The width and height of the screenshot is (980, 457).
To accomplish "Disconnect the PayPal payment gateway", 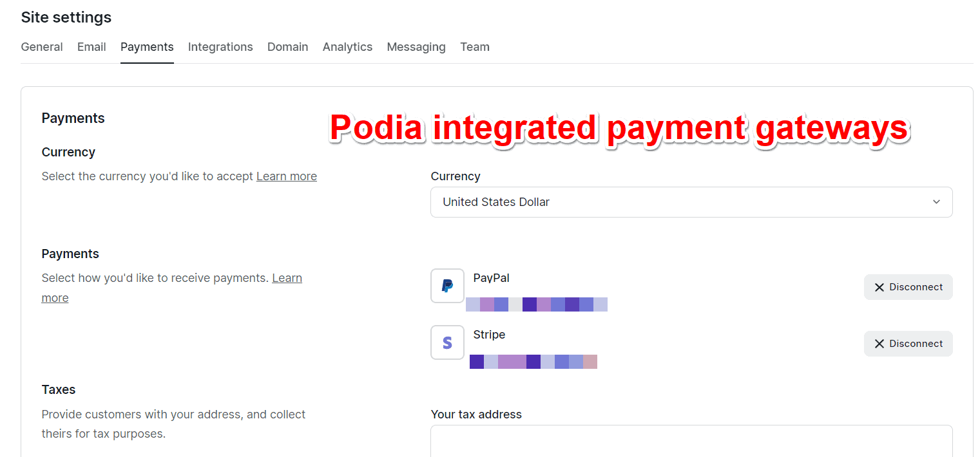I will pos(908,287).
